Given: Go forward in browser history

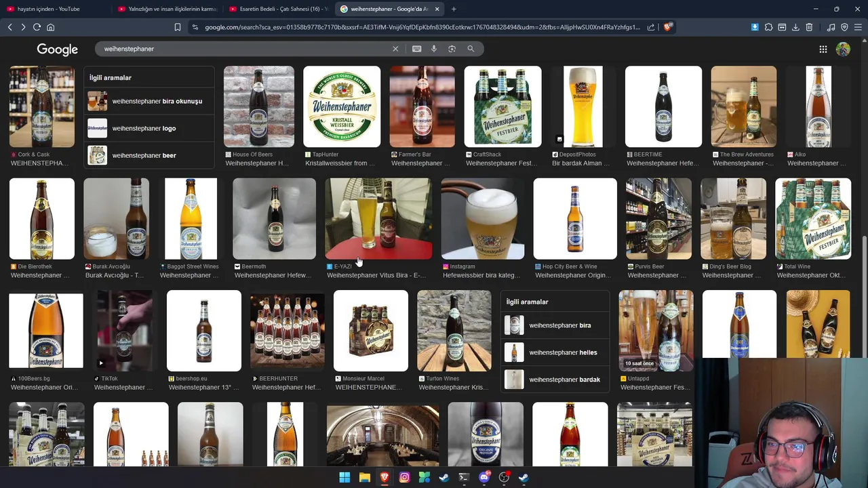Looking at the screenshot, I should pos(23,27).
